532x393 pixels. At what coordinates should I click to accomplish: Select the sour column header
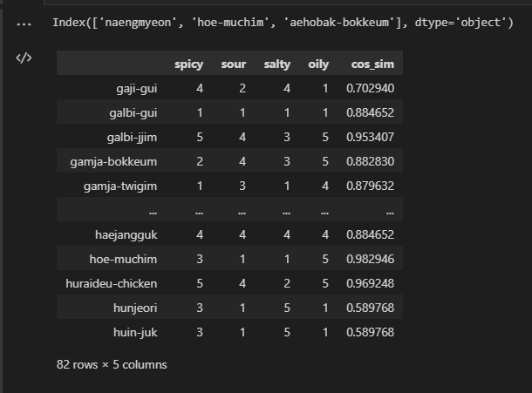coord(234,64)
